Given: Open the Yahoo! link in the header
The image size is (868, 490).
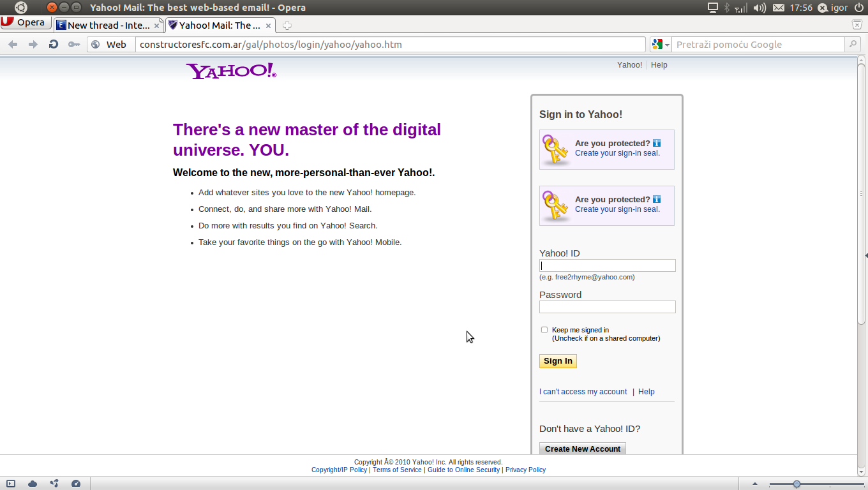Looking at the screenshot, I should tap(629, 65).
